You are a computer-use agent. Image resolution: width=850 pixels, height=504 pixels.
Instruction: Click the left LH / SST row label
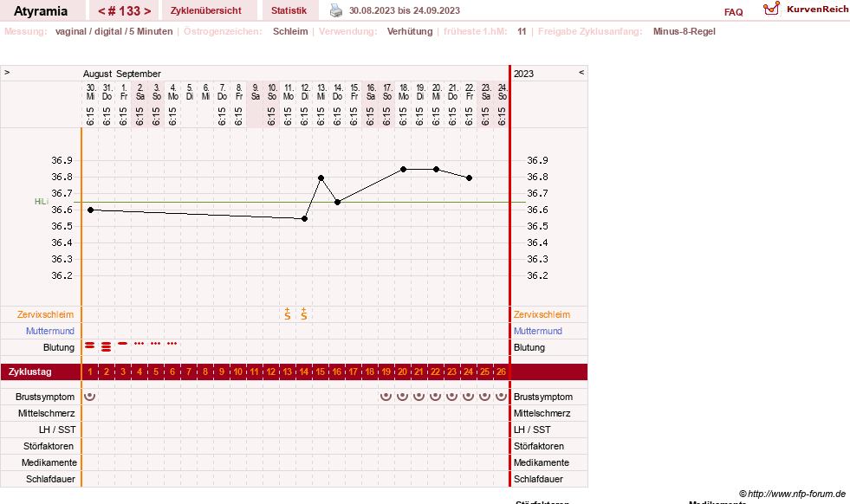(x=57, y=430)
